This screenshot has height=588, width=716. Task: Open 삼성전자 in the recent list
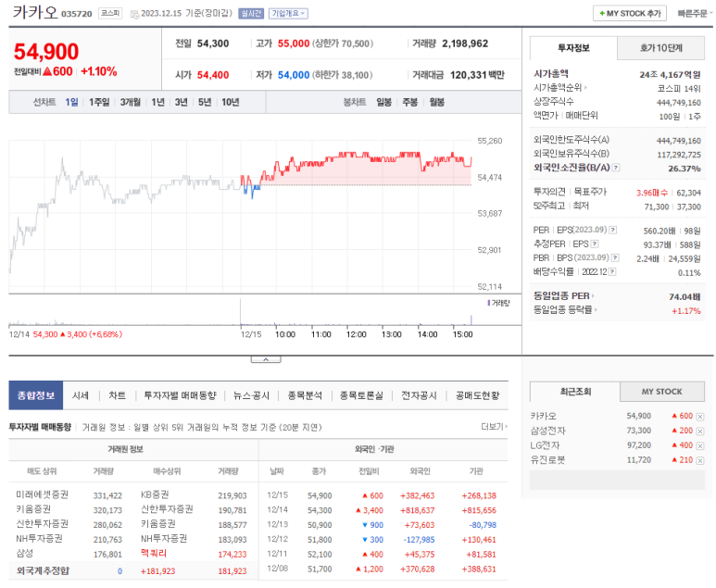tap(547, 431)
